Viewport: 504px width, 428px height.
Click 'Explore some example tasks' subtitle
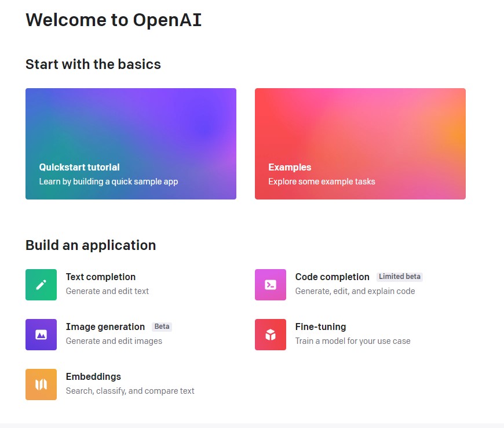point(322,182)
